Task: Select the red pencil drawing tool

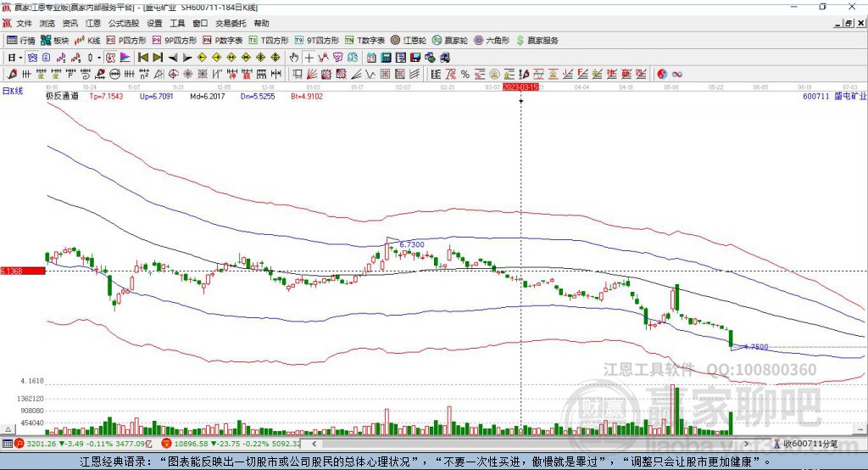Action: tap(12, 75)
